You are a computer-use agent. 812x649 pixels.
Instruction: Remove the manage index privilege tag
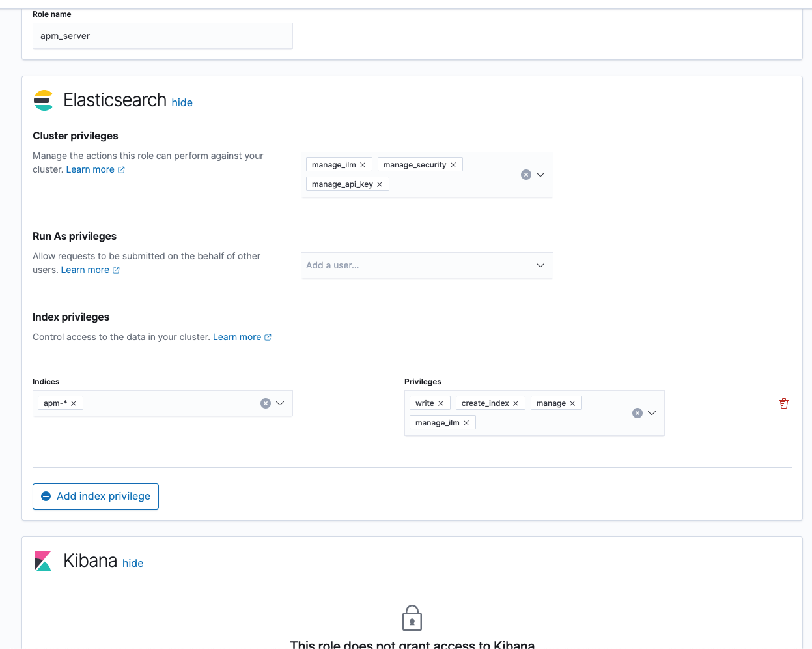point(572,403)
